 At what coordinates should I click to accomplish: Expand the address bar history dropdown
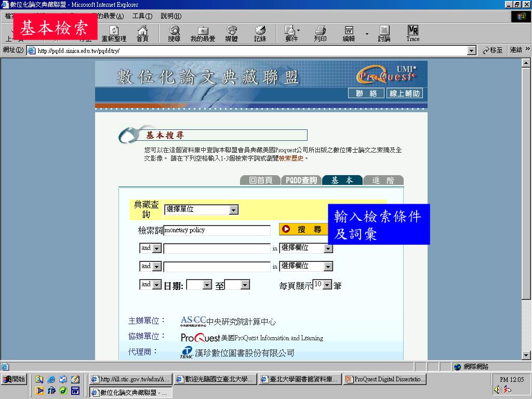[x=471, y=51]
